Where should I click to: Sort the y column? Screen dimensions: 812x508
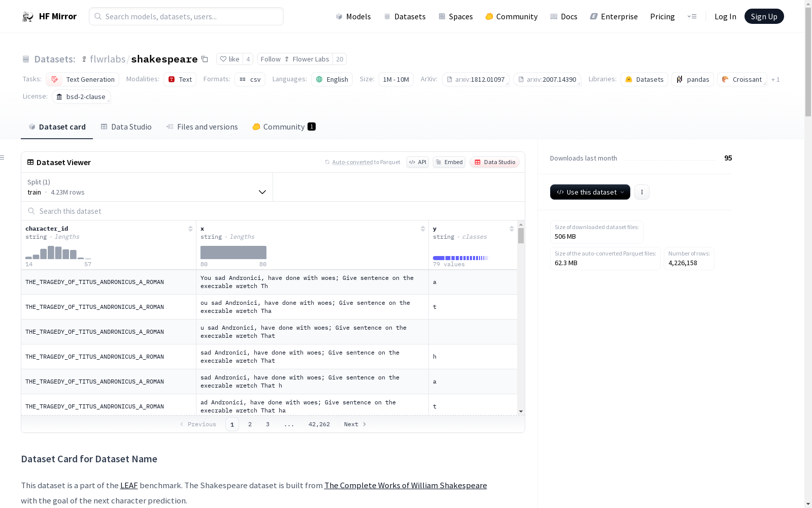[512, 229]
